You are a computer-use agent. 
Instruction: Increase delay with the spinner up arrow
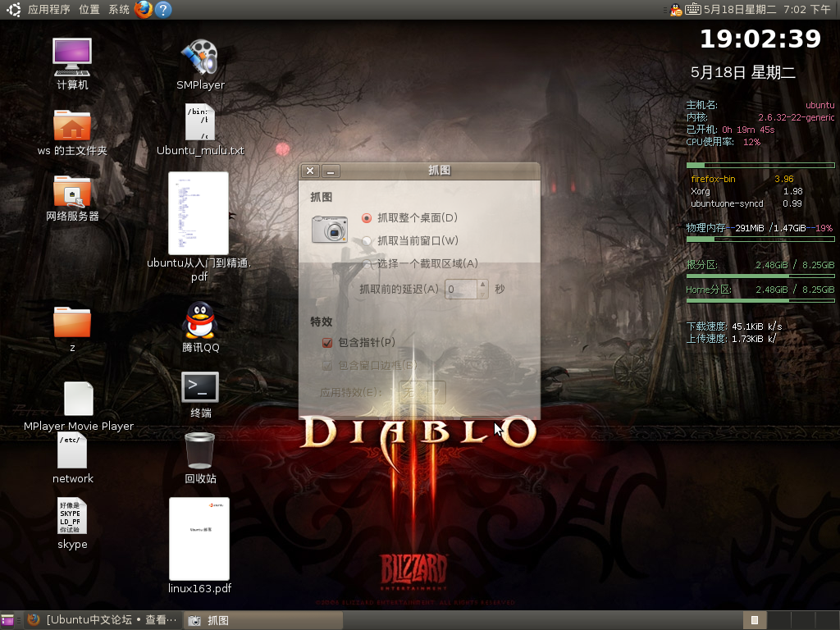coord(482,284)
